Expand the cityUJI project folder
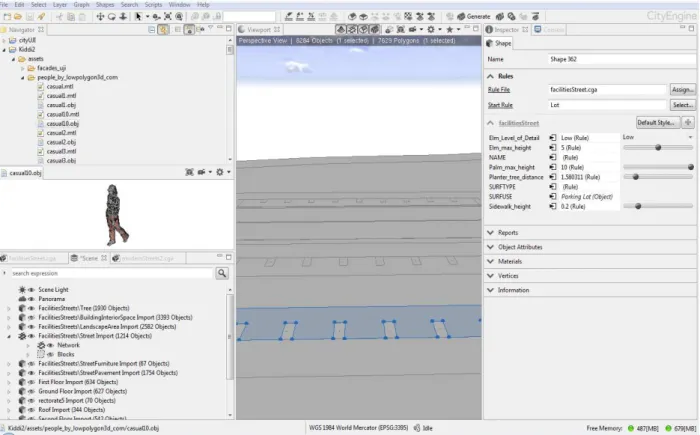This screenshot has width=700, height=435. pos(4,40)
